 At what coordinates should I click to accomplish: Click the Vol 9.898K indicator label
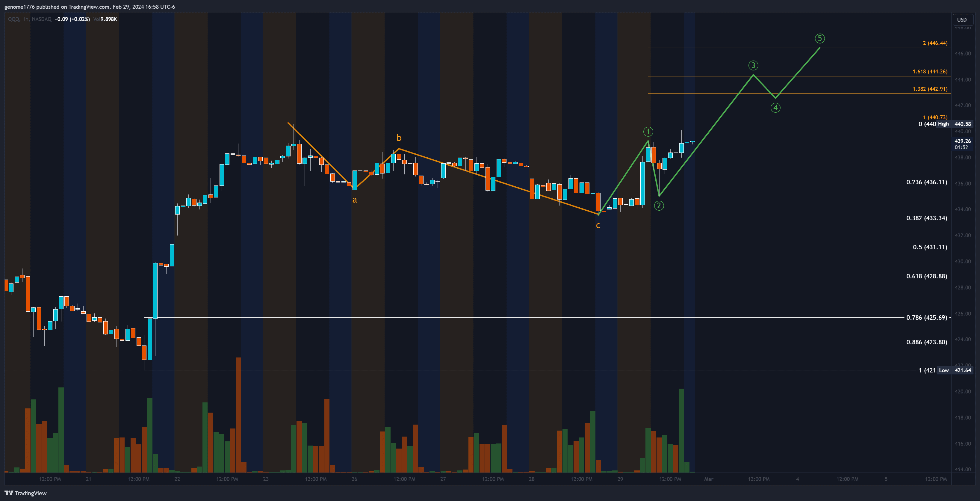(x=105, y=19)
